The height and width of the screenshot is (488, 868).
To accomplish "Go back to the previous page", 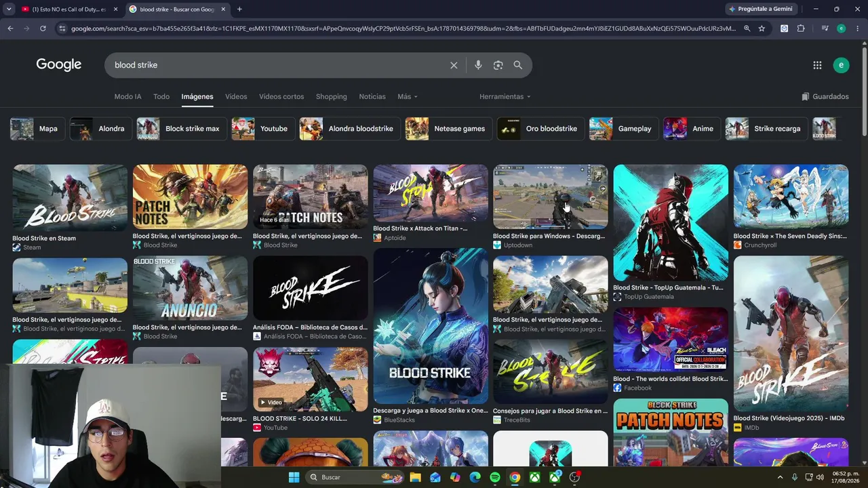I will (10, 28).
